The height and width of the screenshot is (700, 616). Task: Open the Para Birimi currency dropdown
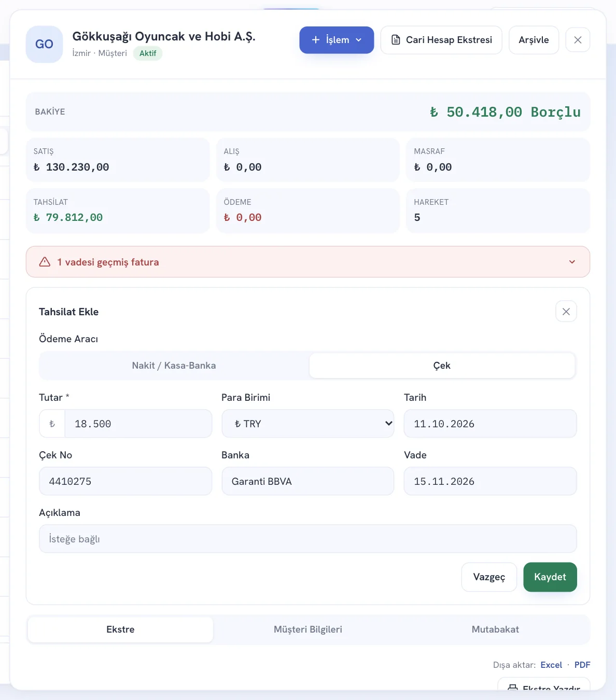(x=308, y=424)
